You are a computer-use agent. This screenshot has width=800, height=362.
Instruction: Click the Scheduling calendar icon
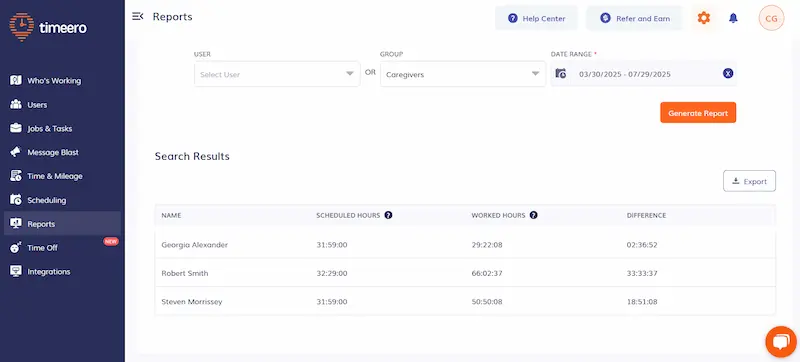pyautogui.click(x=16, y=200)
